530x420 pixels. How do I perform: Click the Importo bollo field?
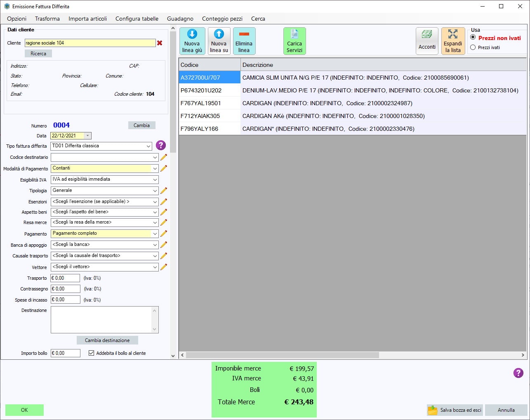click(65, 353)
